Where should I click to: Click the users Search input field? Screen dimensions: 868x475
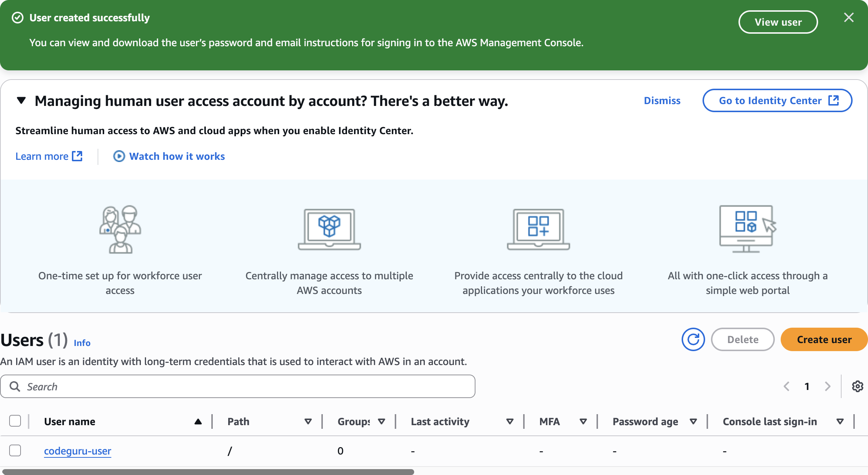[238, 386]
